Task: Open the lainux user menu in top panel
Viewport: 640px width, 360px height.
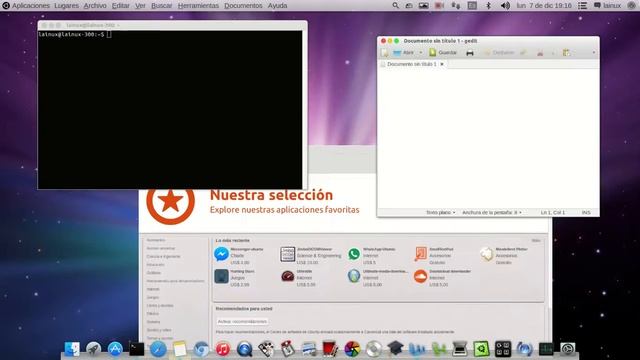Action: 607,6
